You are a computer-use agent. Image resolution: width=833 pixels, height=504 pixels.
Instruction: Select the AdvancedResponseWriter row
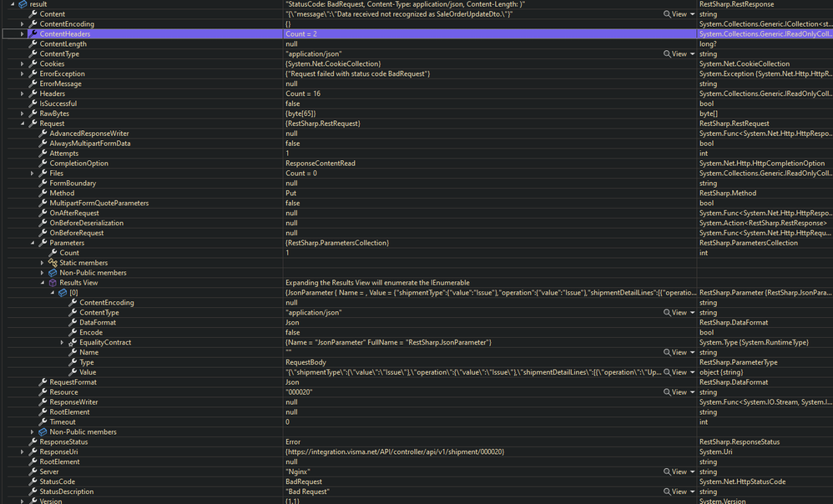pyautogui.click(x=416, y=134)
